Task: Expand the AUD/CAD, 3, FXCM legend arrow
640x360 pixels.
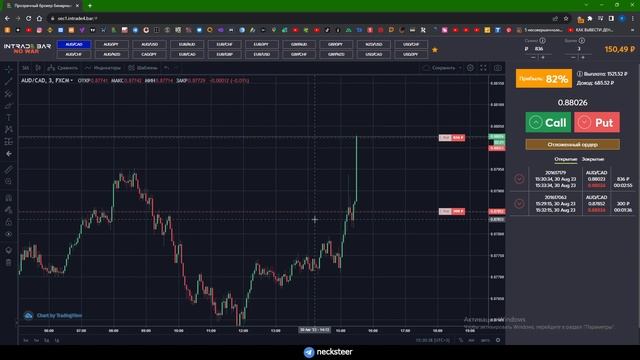Action: [72, 80]
